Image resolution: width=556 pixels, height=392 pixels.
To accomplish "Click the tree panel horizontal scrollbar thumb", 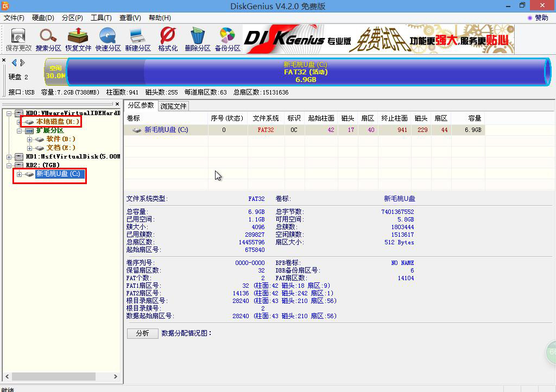I will [54, 376].
